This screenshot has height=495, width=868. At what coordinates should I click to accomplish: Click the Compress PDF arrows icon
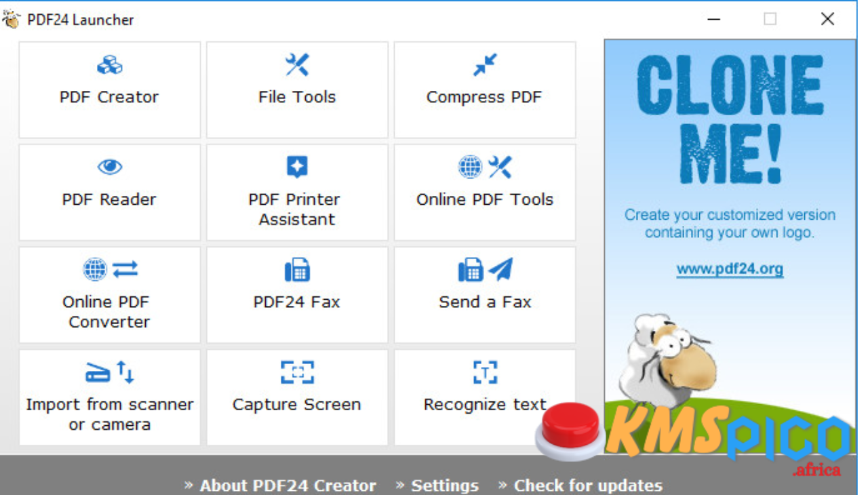[485, 65]
